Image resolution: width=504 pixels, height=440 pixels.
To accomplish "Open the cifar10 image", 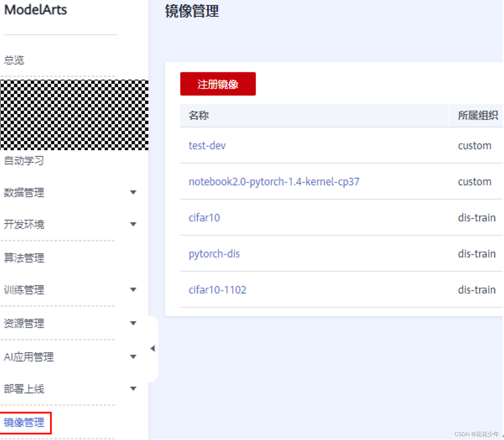I will tap(204, 218).
